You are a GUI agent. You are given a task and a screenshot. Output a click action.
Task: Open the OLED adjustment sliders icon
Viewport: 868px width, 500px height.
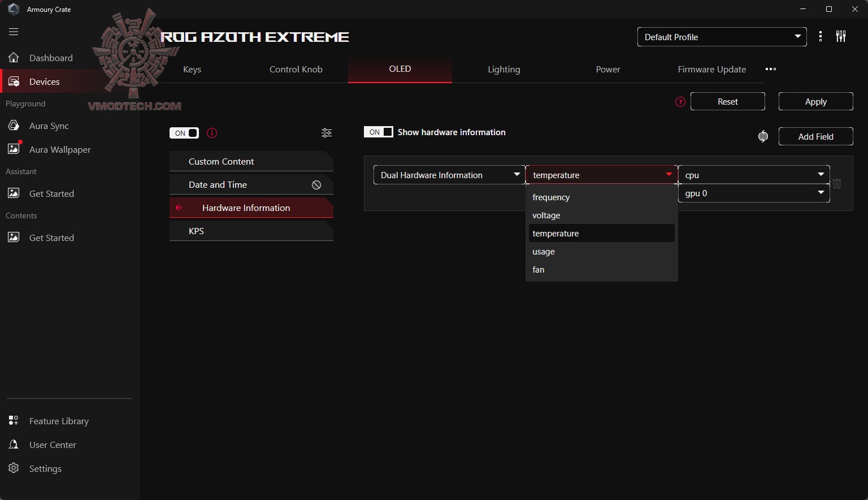tap(327, 133)
